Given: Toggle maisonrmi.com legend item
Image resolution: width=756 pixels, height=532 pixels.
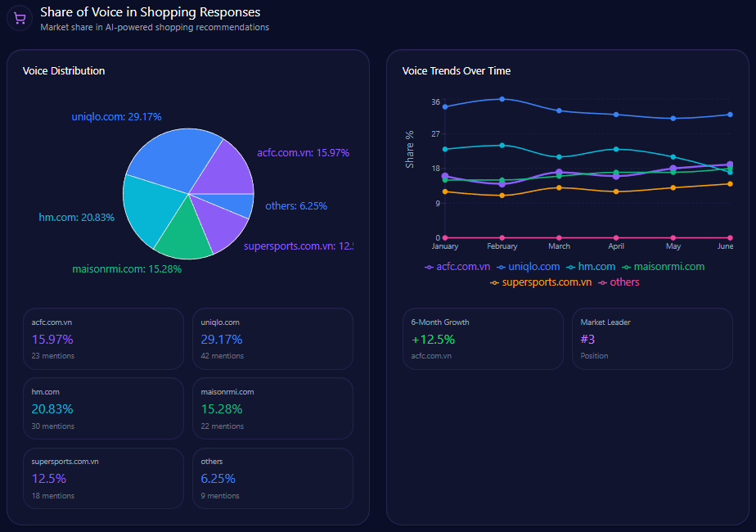Looking at the screenshot, I should [663, 267].
